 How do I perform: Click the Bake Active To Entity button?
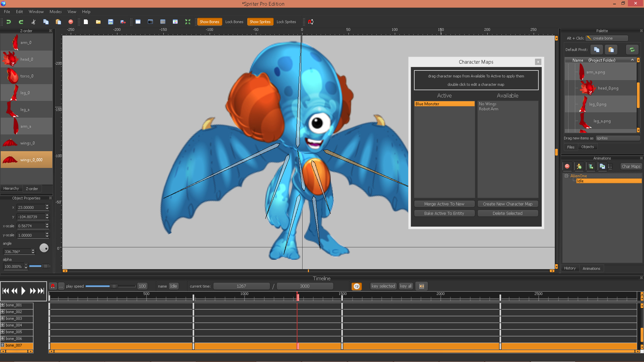(x=444, y=213)
